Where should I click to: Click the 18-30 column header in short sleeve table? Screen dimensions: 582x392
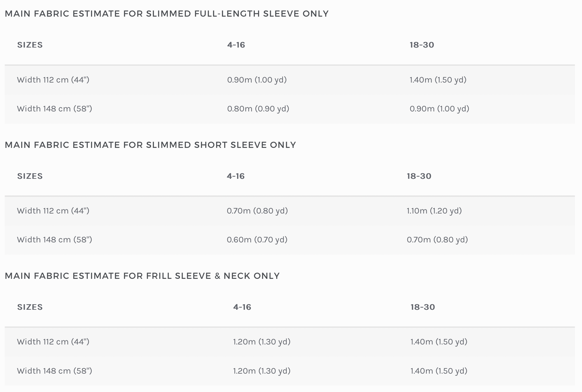point(419,176)
